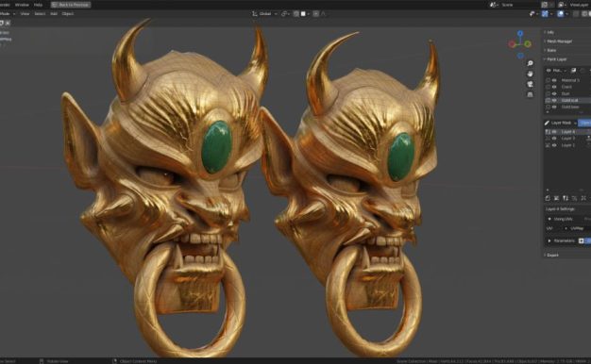Toggle visibility of Dust layer

click(554, 93)
